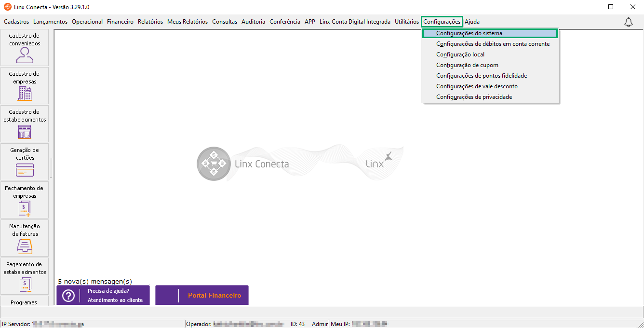Click the Admin status bar entry
644x328 pixels.
[320, 324]
